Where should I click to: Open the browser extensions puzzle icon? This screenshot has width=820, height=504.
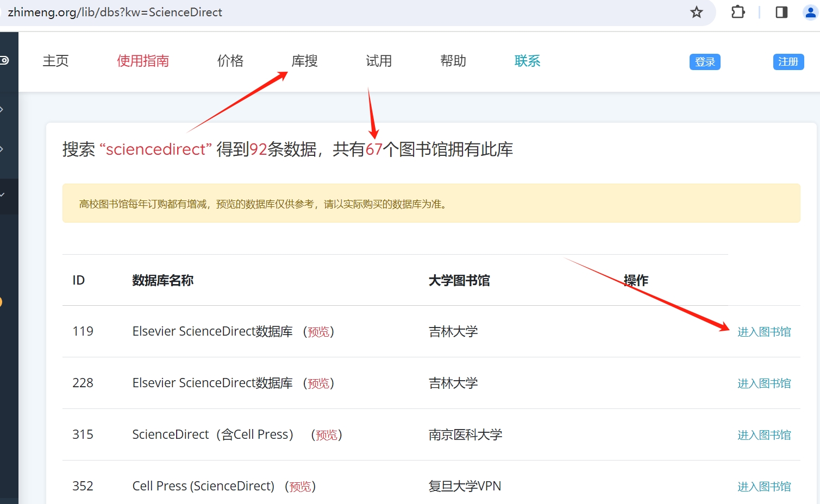738,12
